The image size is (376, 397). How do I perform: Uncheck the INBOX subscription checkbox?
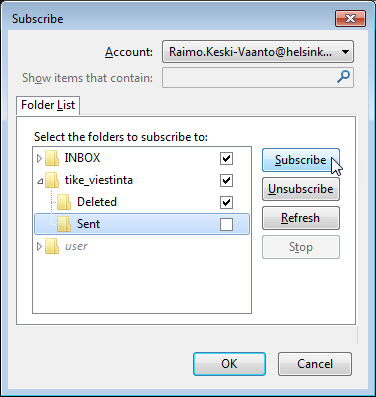226,158
